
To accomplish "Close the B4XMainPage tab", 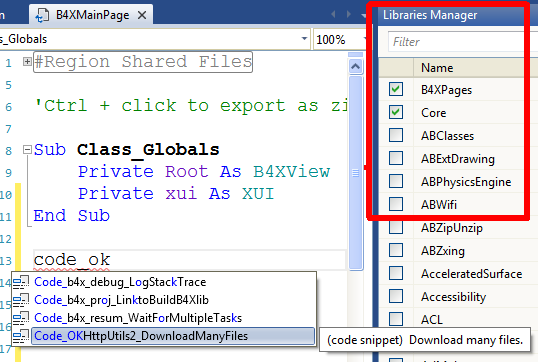I will (x=142, y=15).
